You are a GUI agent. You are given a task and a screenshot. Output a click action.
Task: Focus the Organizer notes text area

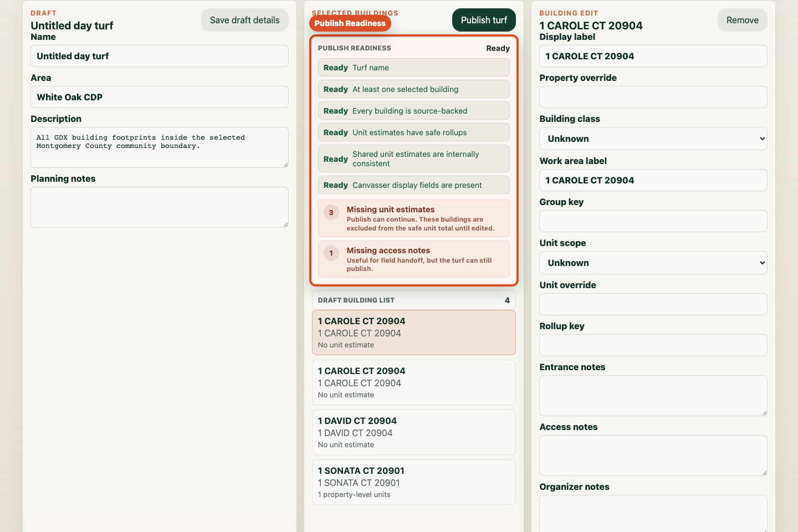click(x=653, y=513)
